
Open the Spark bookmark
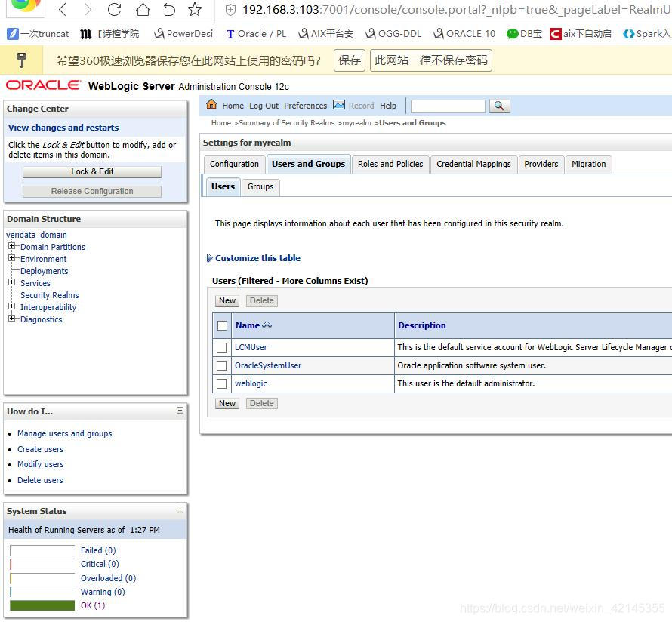tap(647, 34)
